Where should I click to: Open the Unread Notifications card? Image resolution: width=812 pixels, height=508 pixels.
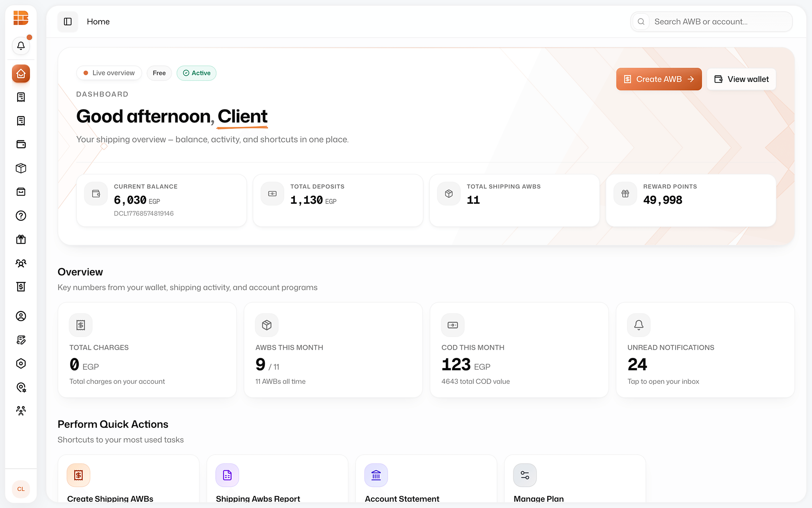(x=705, y=350)
